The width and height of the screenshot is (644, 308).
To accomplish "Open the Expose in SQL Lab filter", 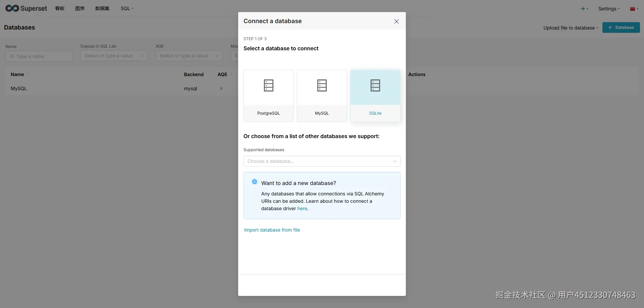I will pos(114,56).
